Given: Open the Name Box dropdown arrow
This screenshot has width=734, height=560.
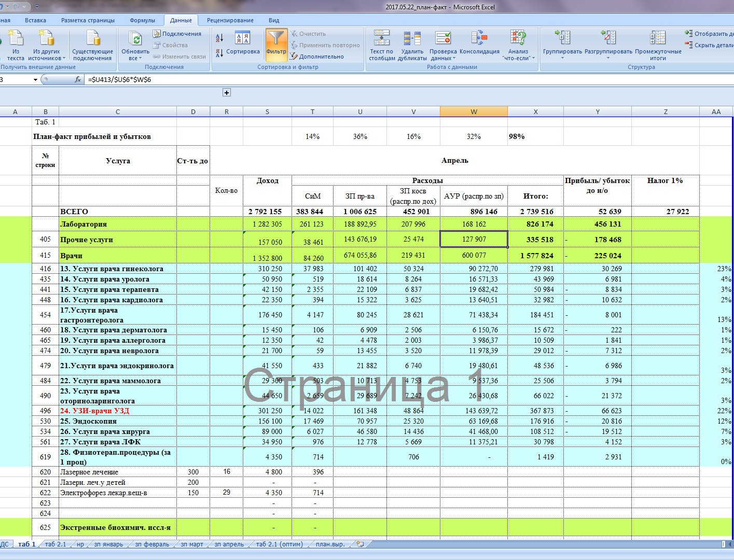Looking at the screenshot, I should coord(35,79).
